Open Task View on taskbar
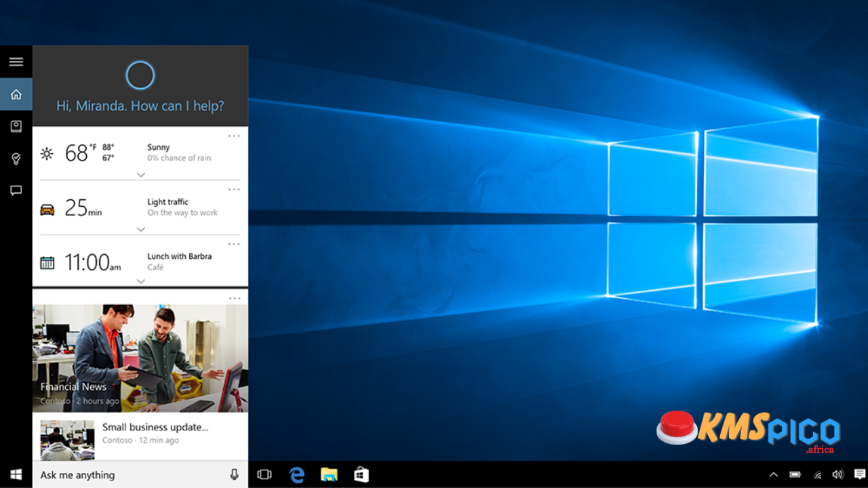Image resolution: width=868 pixels, height=488 pixels. click(x=264, y=474)
